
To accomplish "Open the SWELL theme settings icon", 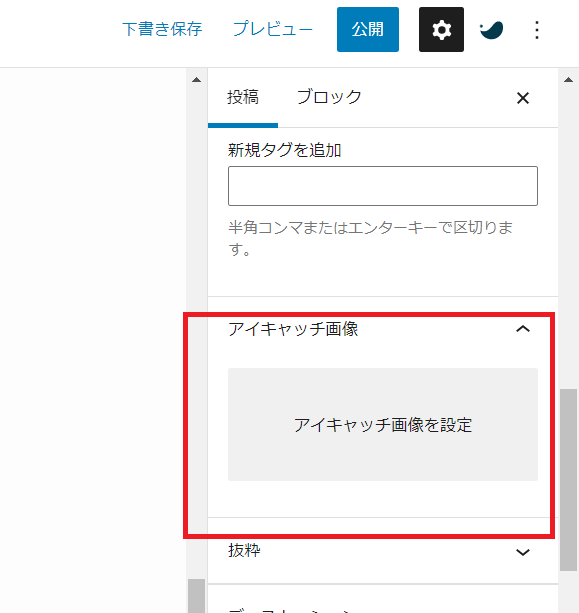I will [491, 30].
